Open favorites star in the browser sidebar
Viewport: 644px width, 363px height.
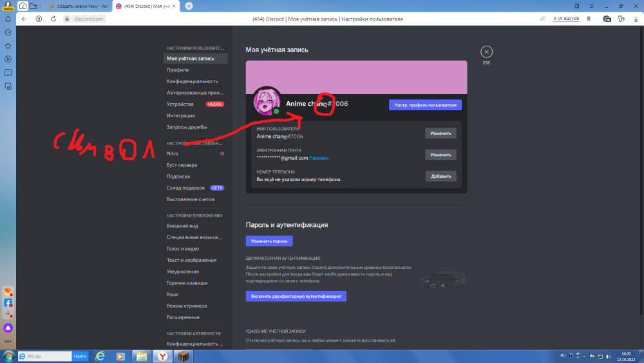(8, 46)
